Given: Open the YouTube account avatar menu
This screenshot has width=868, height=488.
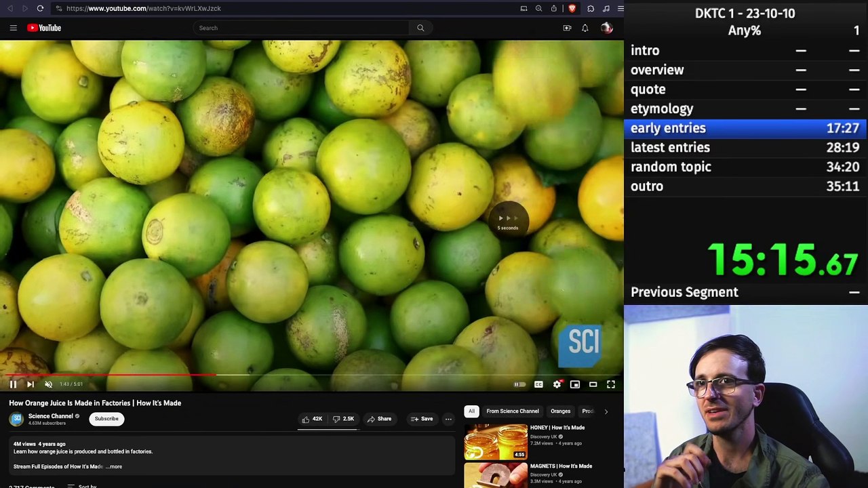Looking at the screenshot, I should point(606,28).
